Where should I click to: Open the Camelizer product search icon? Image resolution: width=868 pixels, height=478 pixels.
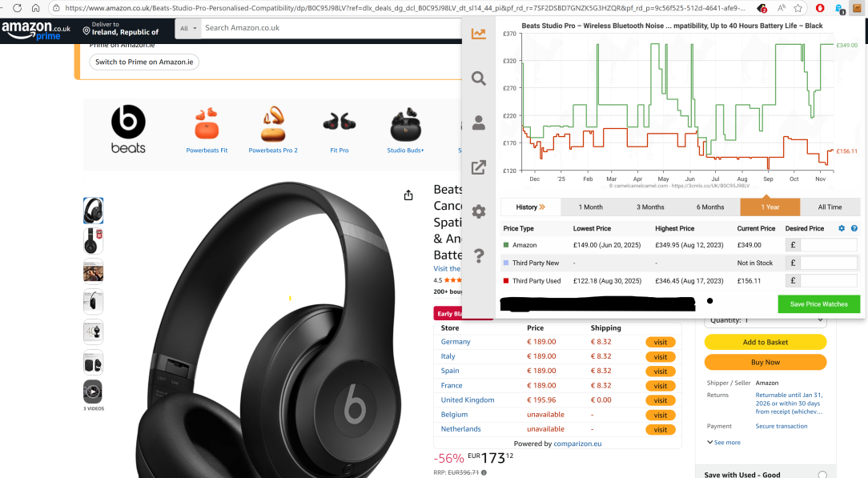479,78
